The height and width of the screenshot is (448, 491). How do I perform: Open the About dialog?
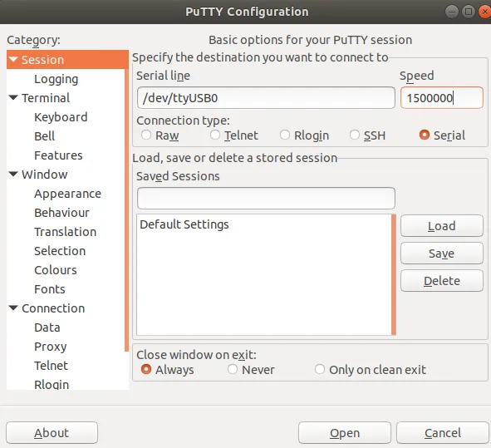pos(52,433)
